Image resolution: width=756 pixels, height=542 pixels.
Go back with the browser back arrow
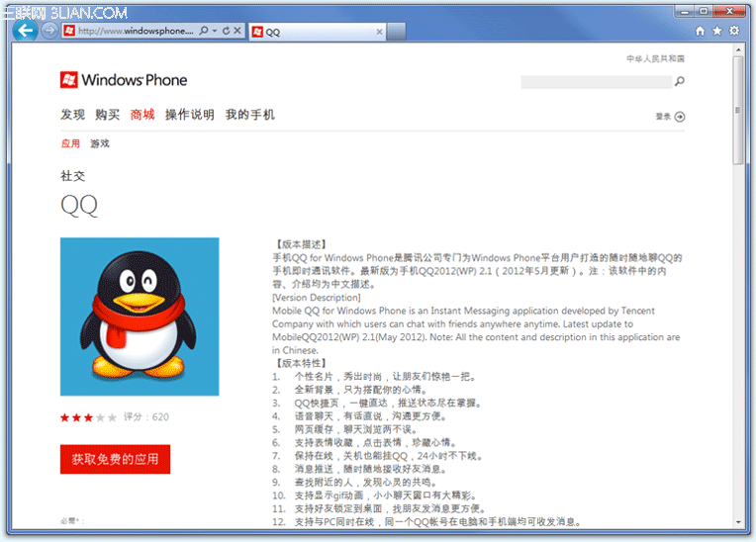coord(25,31)
